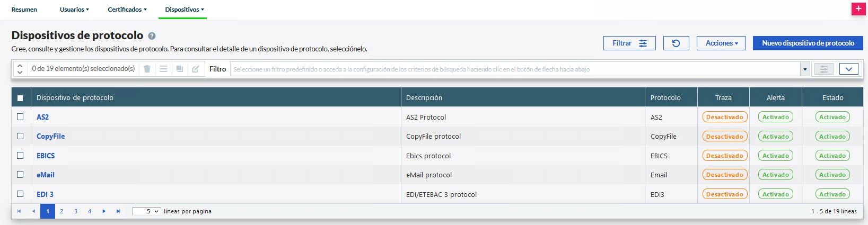
Task: Click the help question mark icon
Action: (x=152, y=36)
